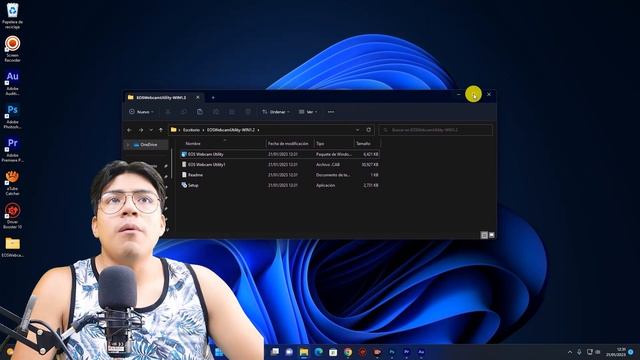Open the Windows Start menu
640x360 pixels.
click(x=219, y=352)
